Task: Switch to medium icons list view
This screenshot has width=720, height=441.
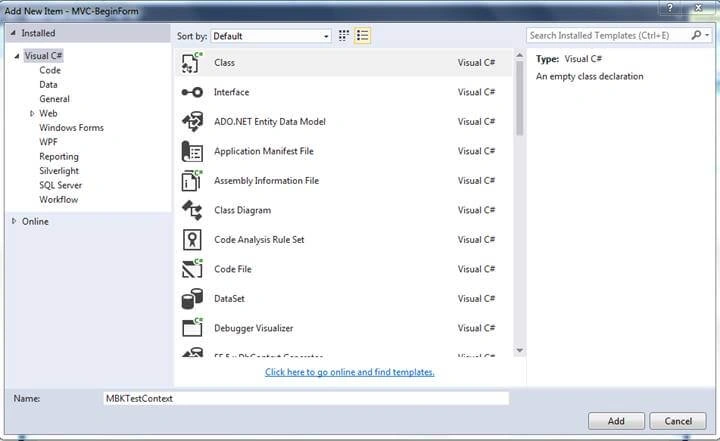Action: (362, 36)
